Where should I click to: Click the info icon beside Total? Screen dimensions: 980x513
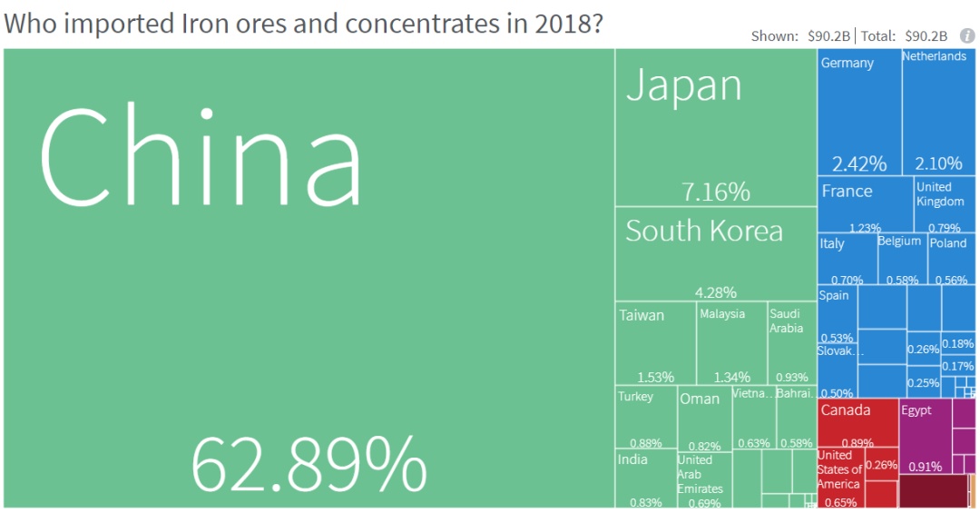[x=967, y=36]
